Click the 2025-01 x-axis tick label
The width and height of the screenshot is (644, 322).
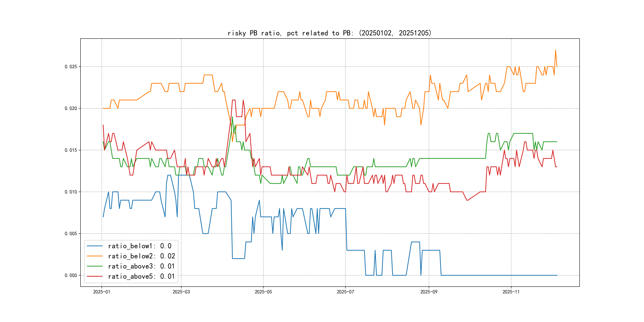(102, 292)
